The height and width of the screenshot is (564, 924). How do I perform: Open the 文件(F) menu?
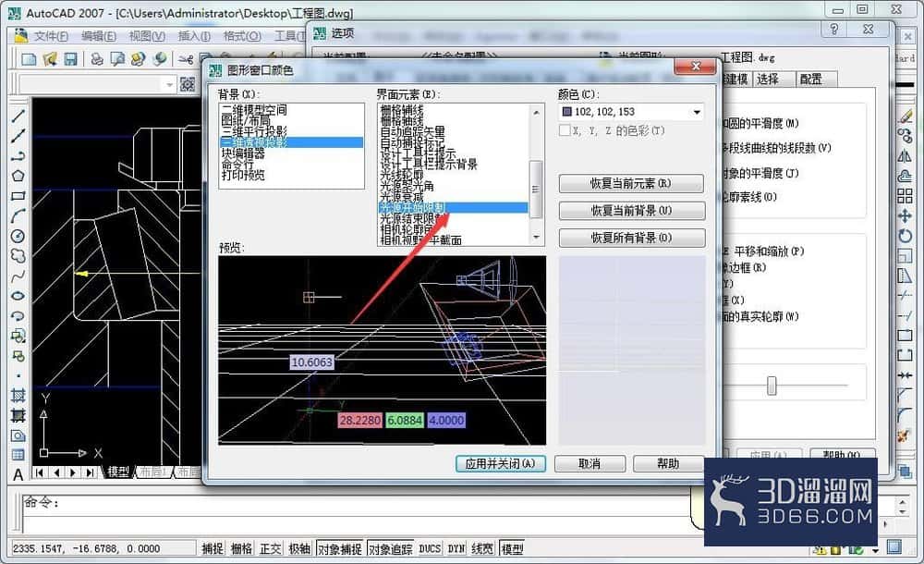click(x=51, y=36)
